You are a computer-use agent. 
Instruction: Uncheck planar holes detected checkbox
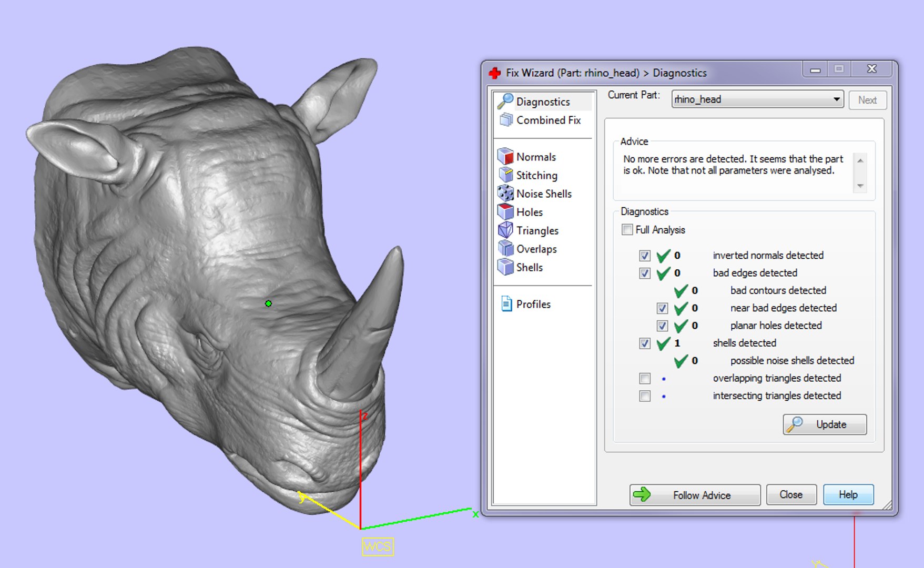click(x=662, y=326)
